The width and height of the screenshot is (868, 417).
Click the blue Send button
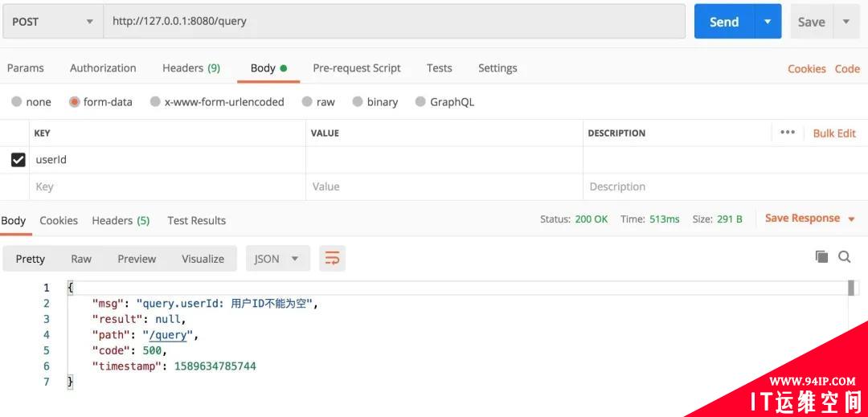tap(724, 22)
